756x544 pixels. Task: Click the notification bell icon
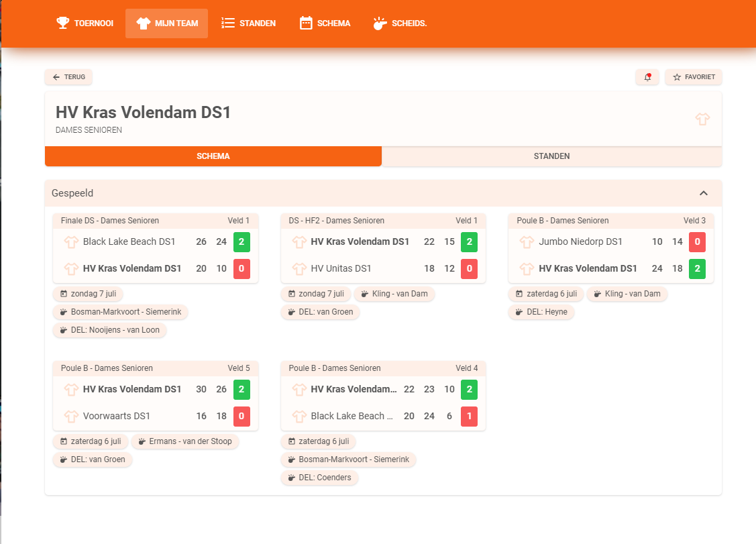coord(647,77)
